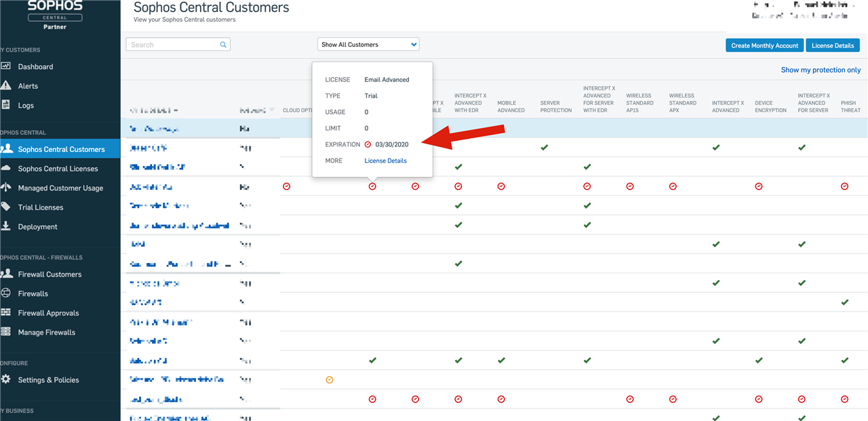Click the Managed Customer Usage icon
Image resolution: width=868 pixels, height=421 pixels.
6,188
